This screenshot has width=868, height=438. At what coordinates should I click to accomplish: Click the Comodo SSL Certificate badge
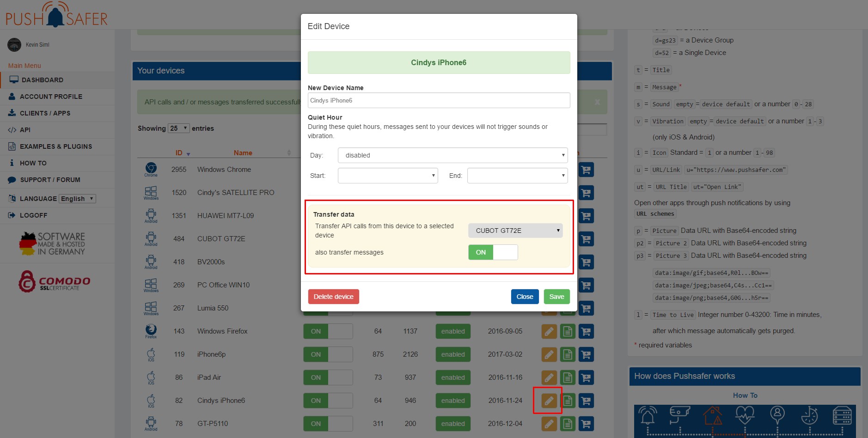pos(54,281)
